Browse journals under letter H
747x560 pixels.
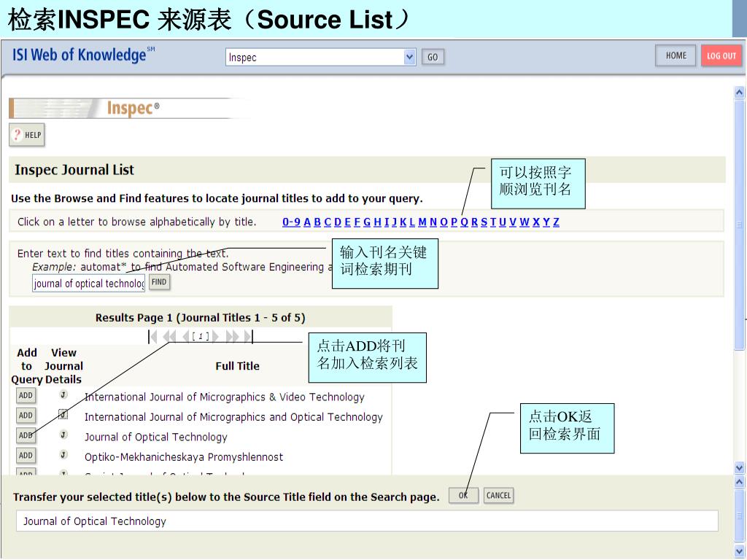[x=378, y=222]
